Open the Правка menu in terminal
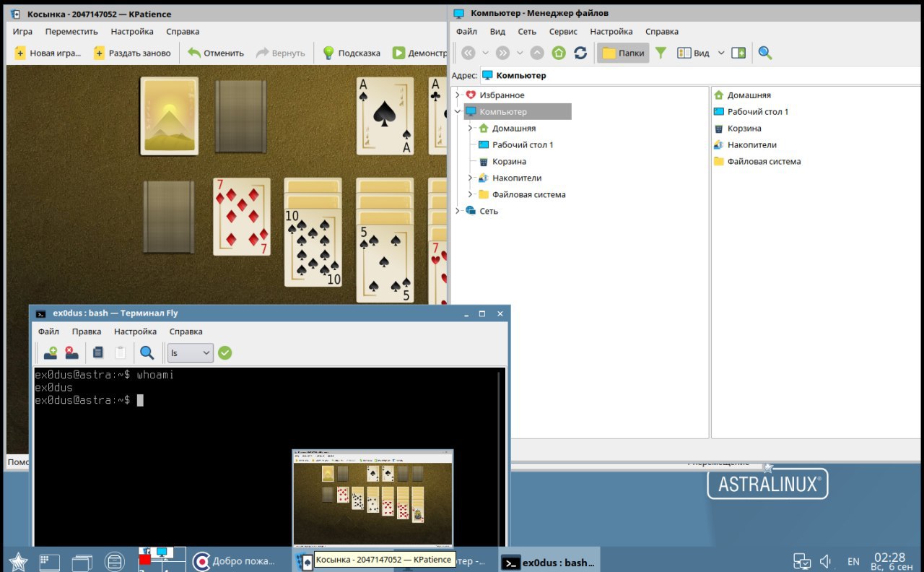This screenshot has height=572, width=924. [87, 331]
